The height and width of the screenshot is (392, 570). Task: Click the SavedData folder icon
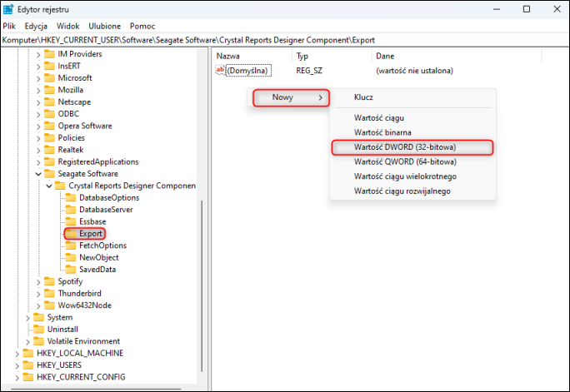tap(71, 270)
